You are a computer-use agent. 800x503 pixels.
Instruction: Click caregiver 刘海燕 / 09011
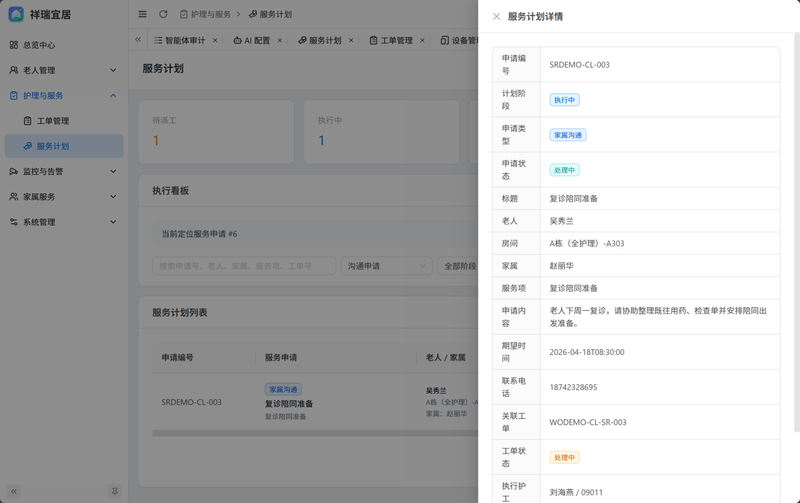click(576, 492)
